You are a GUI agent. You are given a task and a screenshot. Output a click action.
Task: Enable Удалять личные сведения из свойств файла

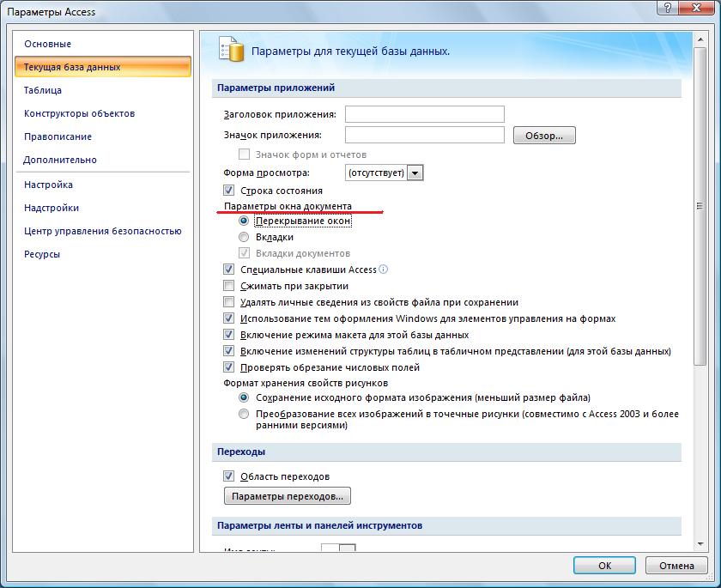(x=228, y=302)
